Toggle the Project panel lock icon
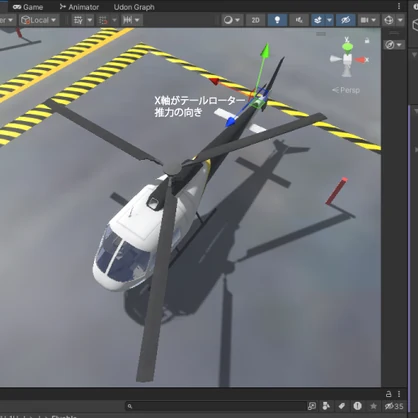 (388, 394)
